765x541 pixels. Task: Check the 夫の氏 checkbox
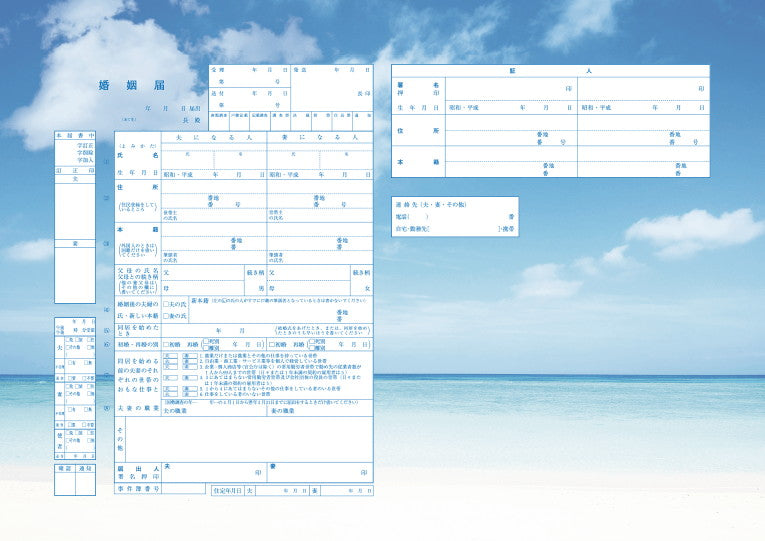click(x=165, y=303)
